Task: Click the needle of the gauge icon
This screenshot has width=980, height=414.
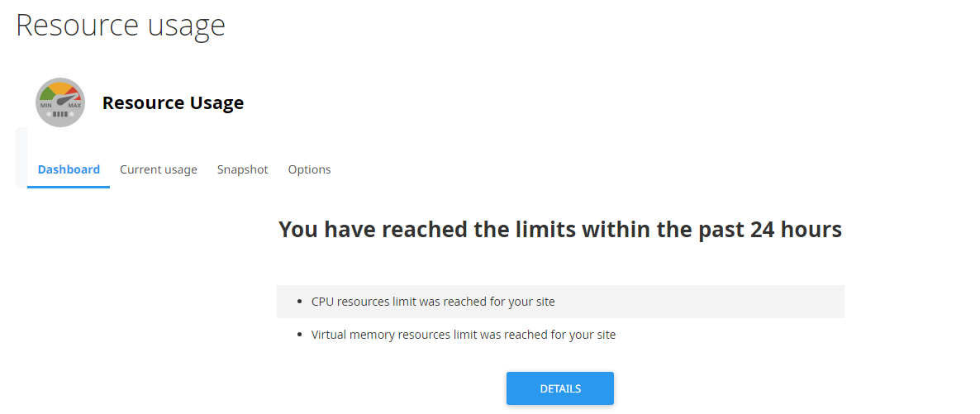Action: [x=65, y=99]
